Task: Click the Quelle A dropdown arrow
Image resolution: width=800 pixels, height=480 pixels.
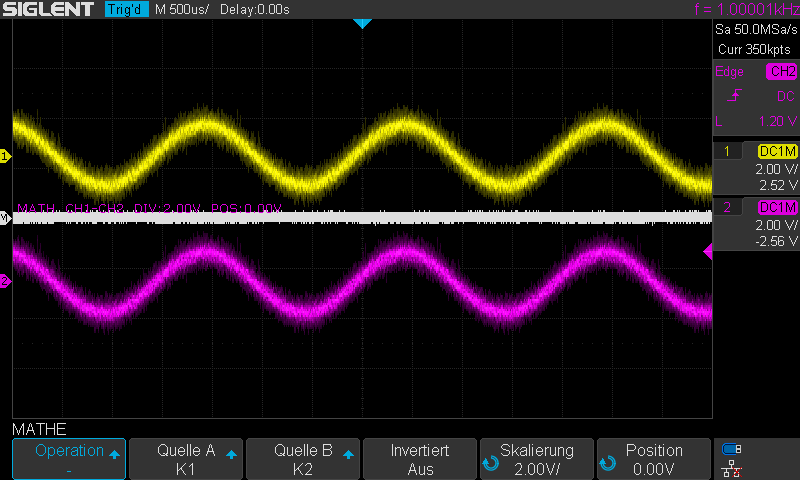Action: click(231, 454)
